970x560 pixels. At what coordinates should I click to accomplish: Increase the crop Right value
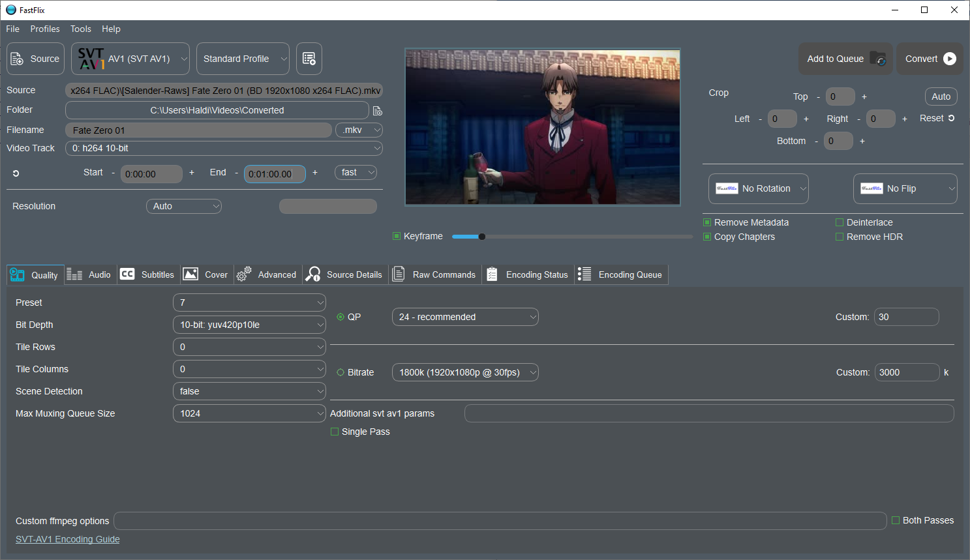[905, 119]
